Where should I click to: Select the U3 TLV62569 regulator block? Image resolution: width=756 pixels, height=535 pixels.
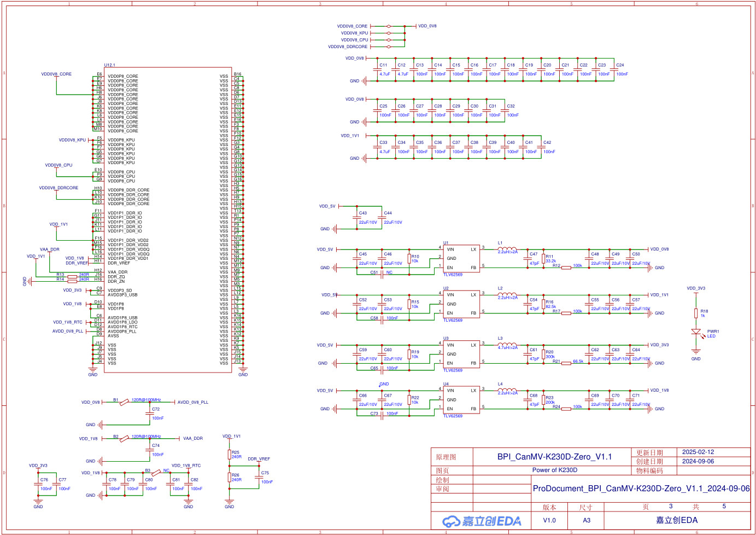tap(461, 354)
